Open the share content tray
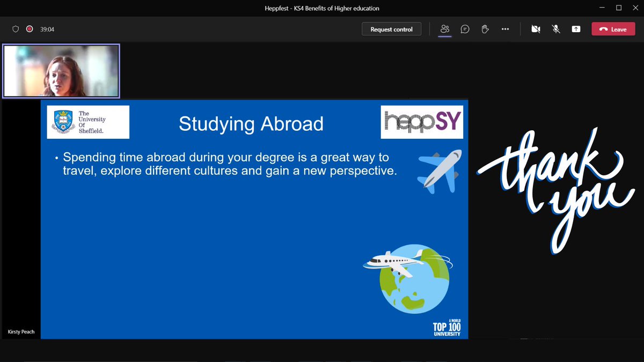The image size is (644, 362). (x=576, y=29)
